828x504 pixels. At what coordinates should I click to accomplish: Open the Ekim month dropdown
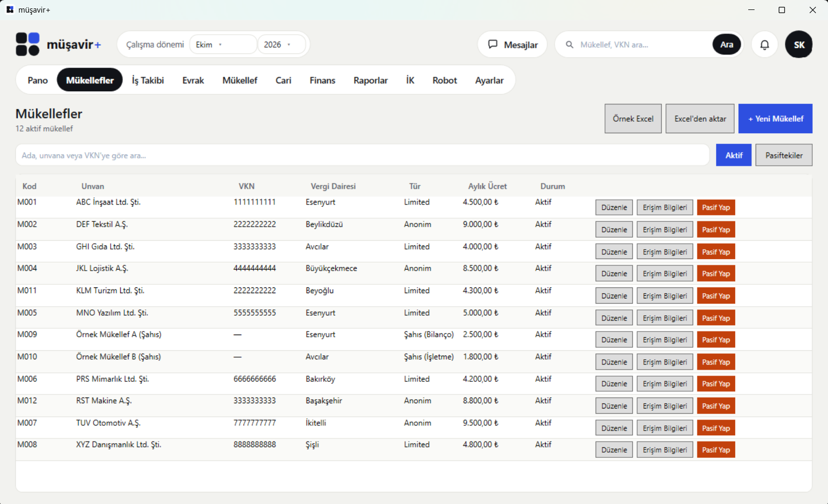(x=223, y=45)
